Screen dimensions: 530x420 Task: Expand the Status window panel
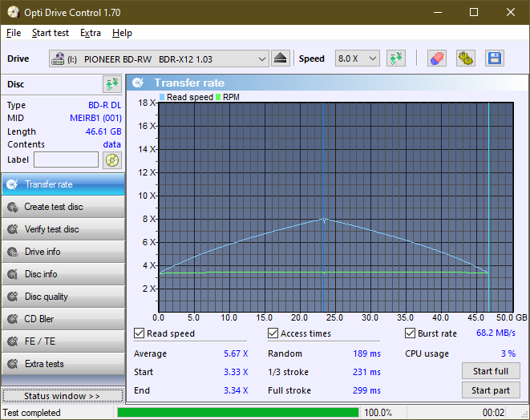point(63,396)
